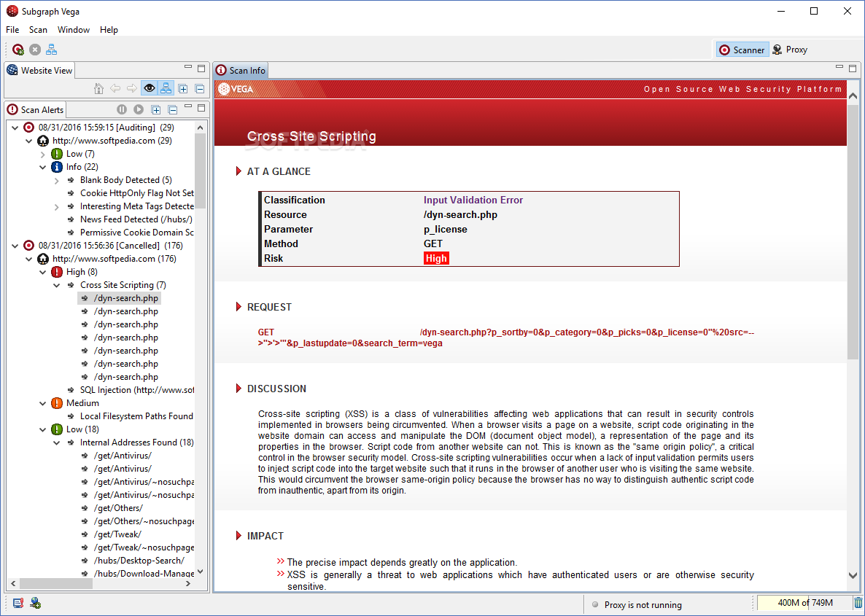Open the Scan menu
This screenshot has height=616, width=865.
click(38, 30)
